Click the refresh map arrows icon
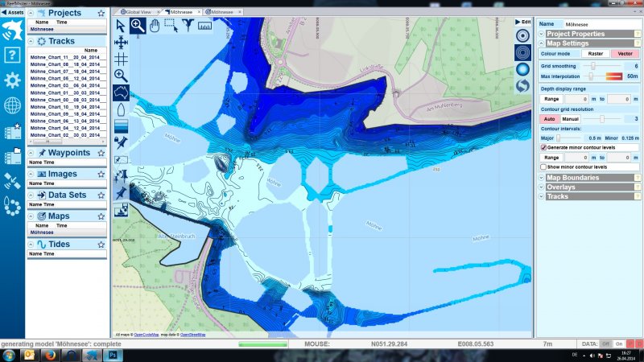The image size is (644, 362). click(522, 85)
